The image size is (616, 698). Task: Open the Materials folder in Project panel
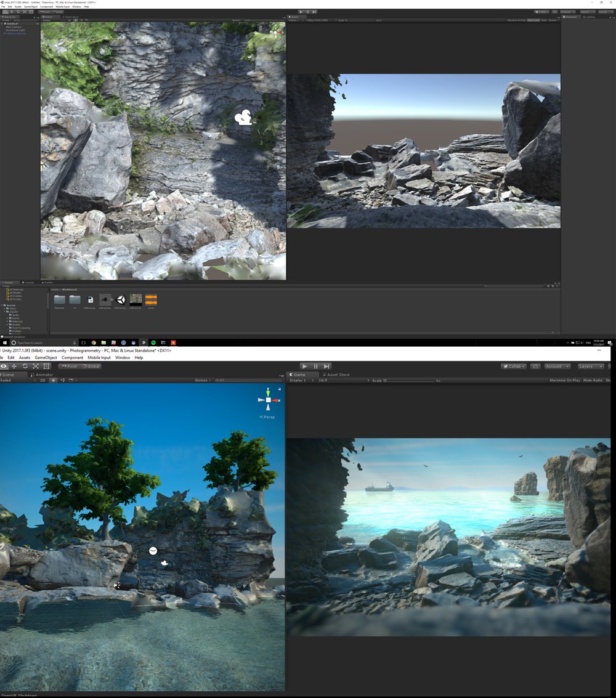(x=60, y=300)
